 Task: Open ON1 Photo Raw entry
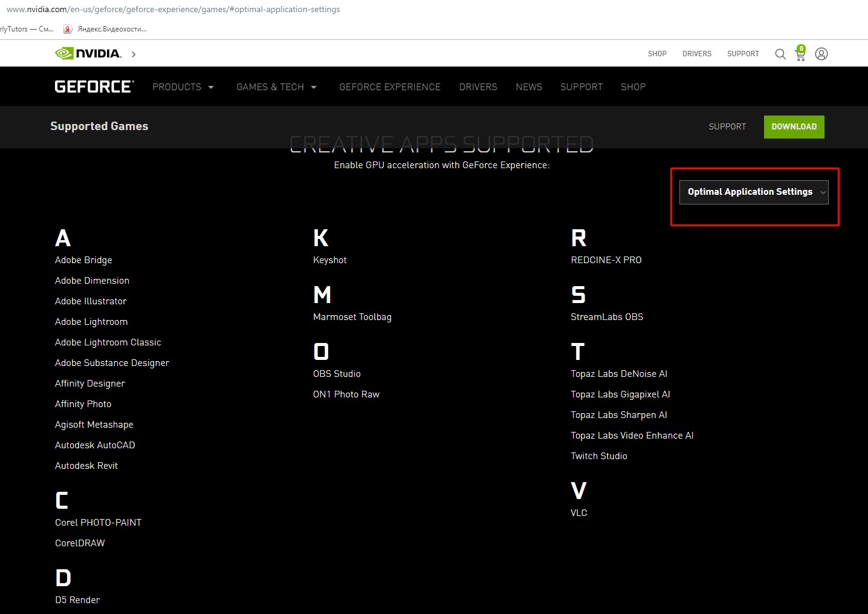(346, 394)
